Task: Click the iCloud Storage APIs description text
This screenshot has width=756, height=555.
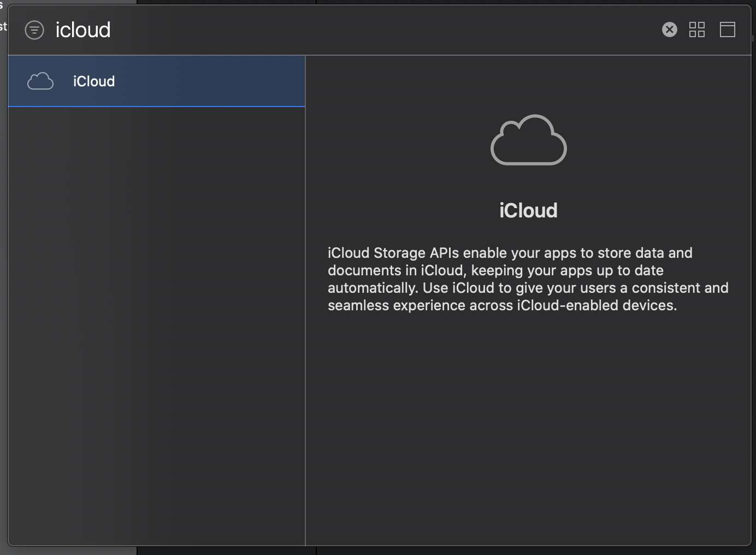Action: pyautogui.click(x=528, y=279)
